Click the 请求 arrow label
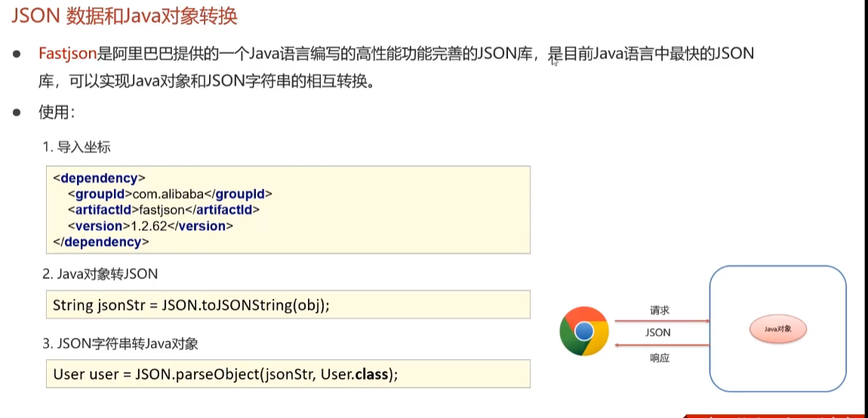The height and width of the screenshot is (418, 868). (660, 311)
